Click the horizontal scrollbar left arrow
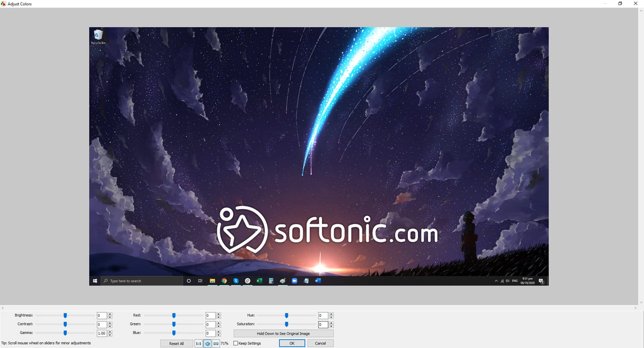 pos(3,308)
